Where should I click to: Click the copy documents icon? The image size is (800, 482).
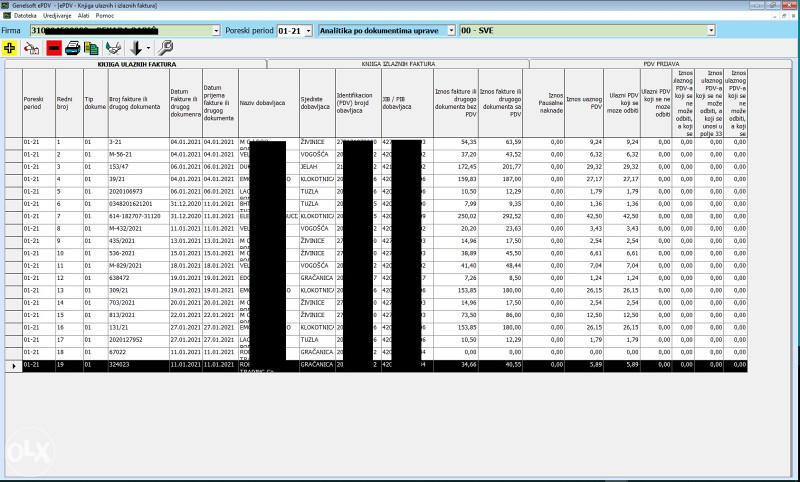(93, 47)
